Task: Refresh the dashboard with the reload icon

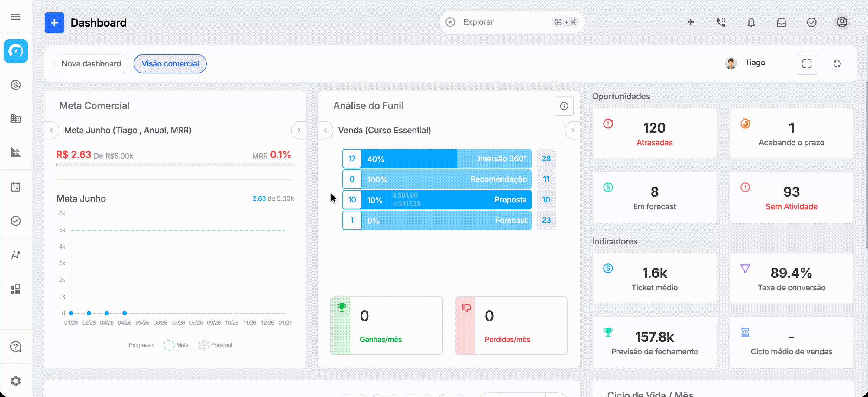Action: click(837, 64)
